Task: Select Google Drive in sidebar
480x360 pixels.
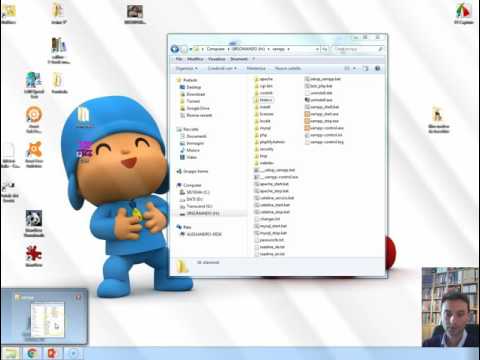Action: click(195, 108)
